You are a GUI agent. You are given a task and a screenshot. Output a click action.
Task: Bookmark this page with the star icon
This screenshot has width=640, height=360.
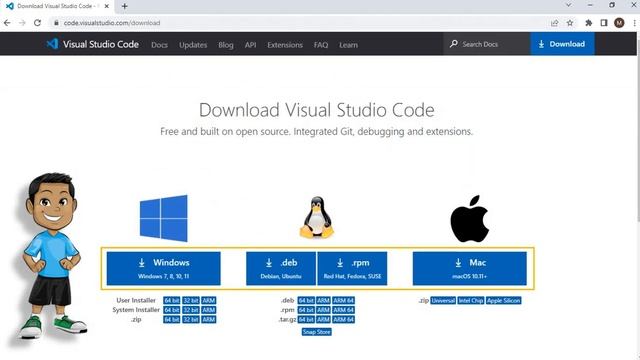pyautogui.click(x=570, y=23)
